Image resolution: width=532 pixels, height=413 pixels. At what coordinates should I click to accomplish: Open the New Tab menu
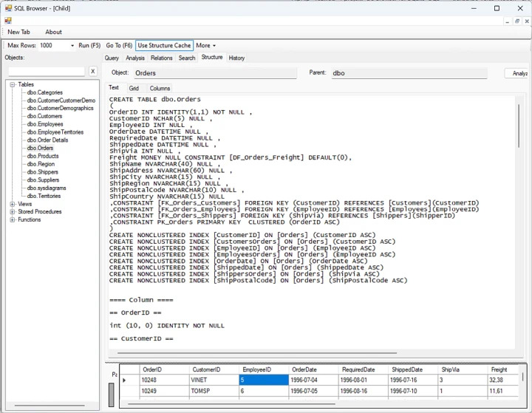tap(18, 32)
